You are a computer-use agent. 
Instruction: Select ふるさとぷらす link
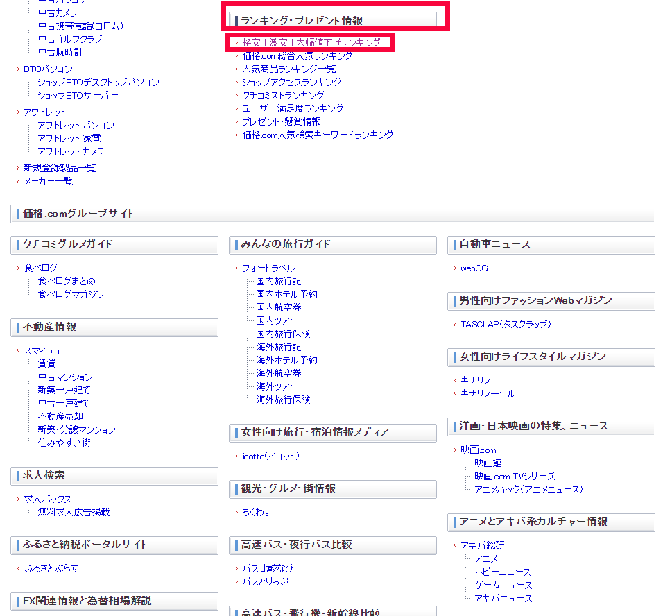point(51,568)
